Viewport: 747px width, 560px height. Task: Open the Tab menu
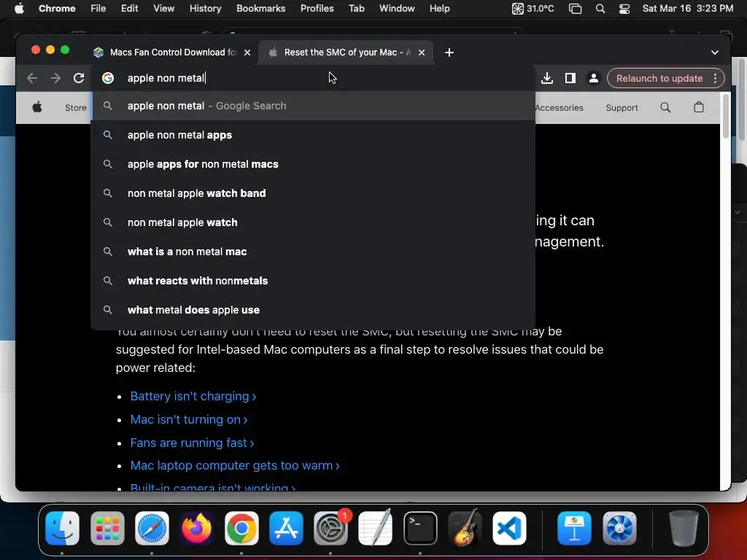356,8
